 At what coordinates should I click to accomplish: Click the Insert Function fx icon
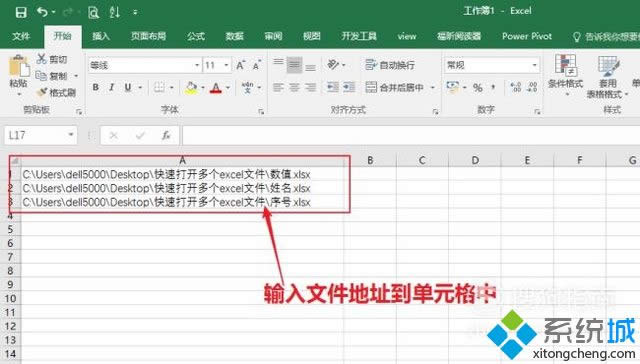tap(166, 135)
